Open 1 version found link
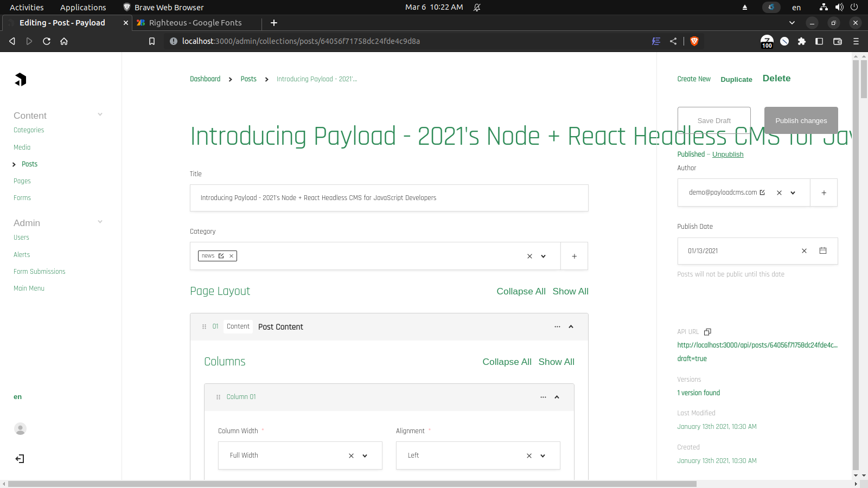Image resolution: width=868 pixels, height=488 pixels. click(x=699, y=393)
